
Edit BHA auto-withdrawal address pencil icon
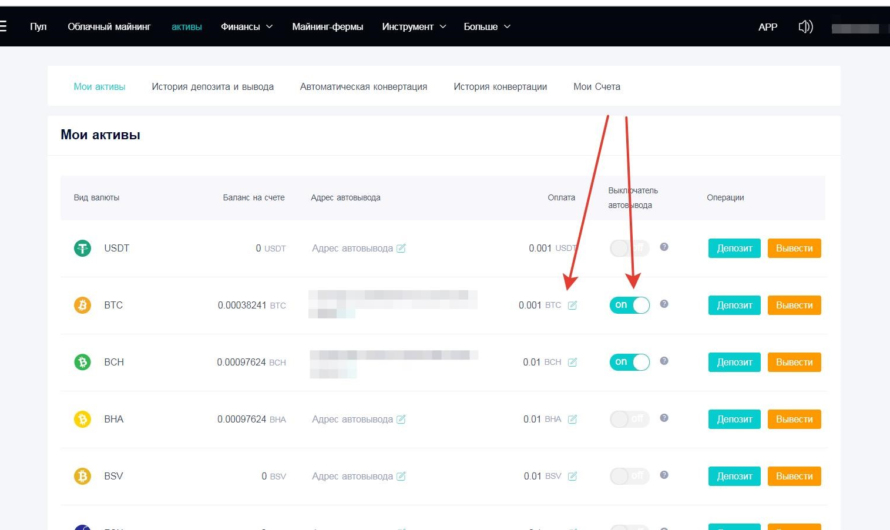pyautogui.click(x=401, y=419)
